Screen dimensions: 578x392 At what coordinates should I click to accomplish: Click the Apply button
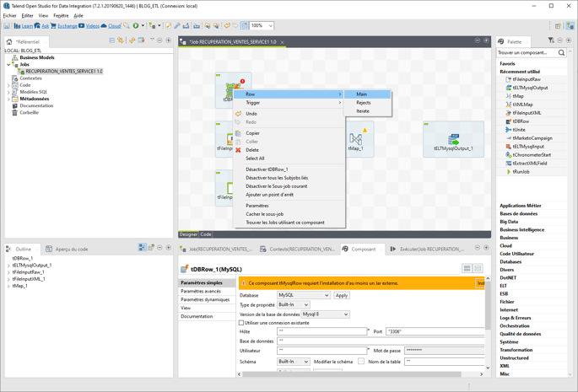342,295
